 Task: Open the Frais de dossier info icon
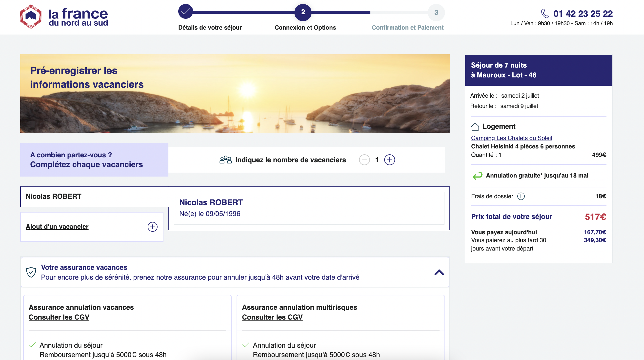point(521,196)
